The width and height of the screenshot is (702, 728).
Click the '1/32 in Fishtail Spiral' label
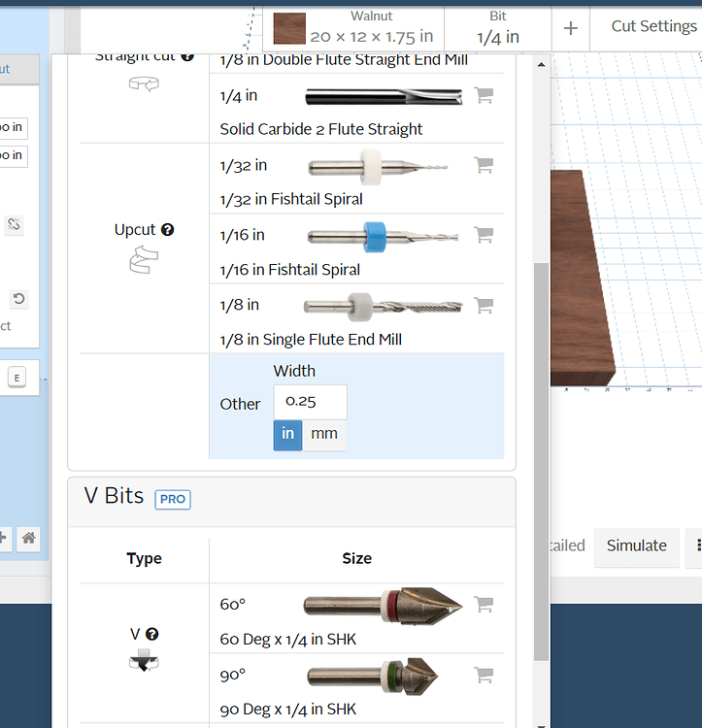point(291,199)
